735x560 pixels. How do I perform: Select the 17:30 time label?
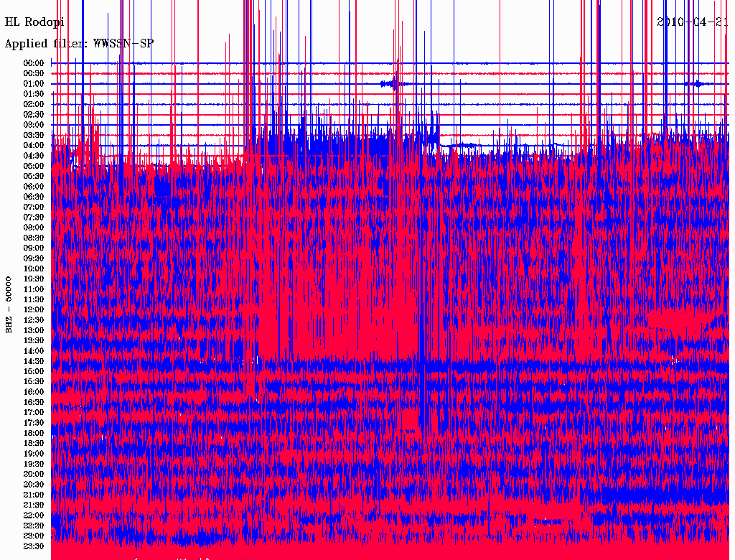(34, 423)
